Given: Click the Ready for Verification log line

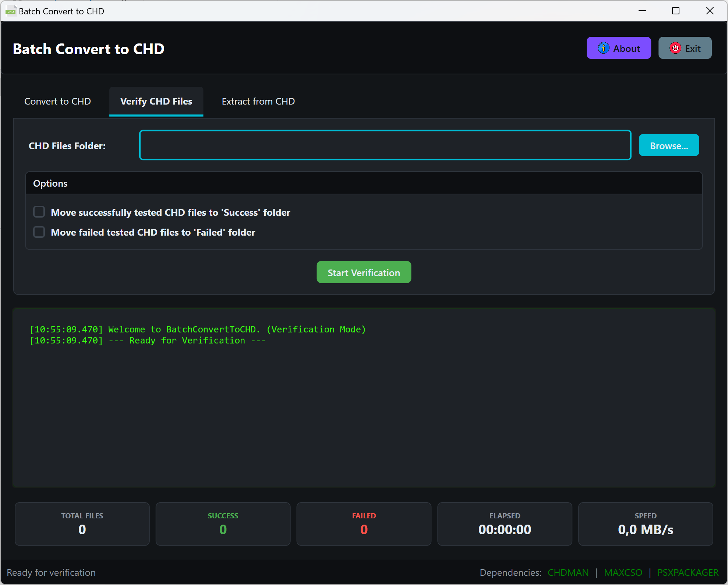Looking at the screenshot, I should coord(148,341).
